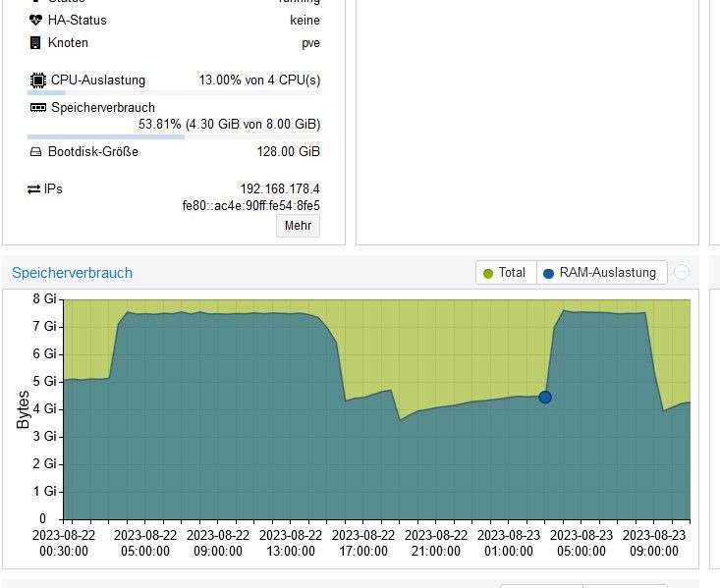Click the pve node name value
The image size is (720, 588).
pos(310,43)
